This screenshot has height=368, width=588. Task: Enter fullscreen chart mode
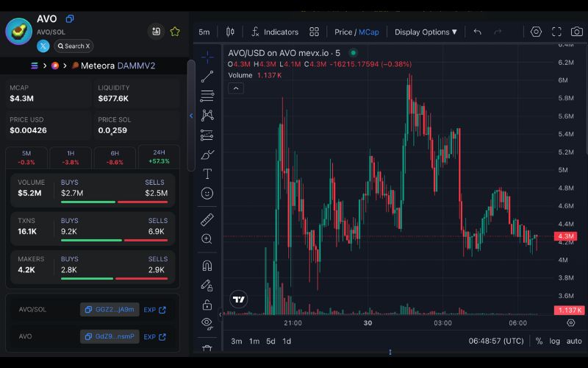click(556, 32)
